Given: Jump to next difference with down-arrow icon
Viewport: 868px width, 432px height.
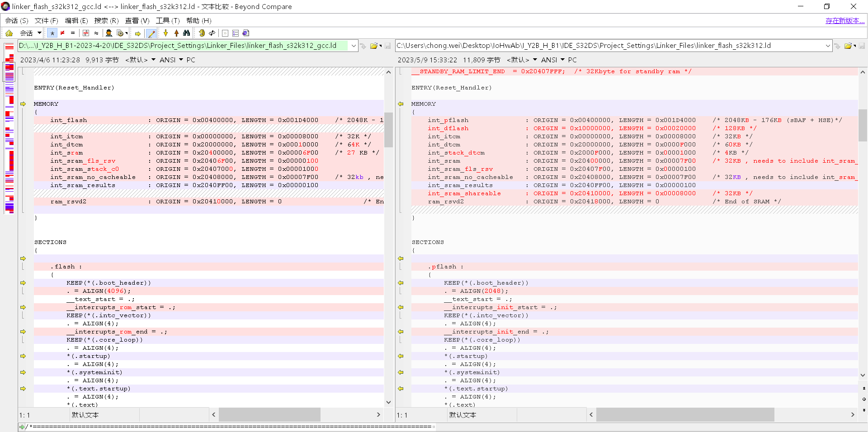Looking at the screenshot, I should click(166, 33).
